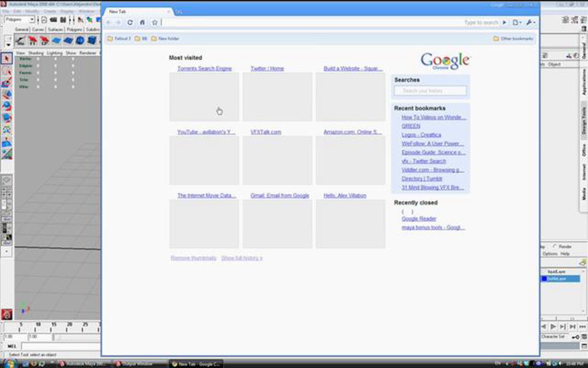This screenshot has width=588, height=368.
Task: Click the Chrome address bar
Action: (x=311, y=23)
